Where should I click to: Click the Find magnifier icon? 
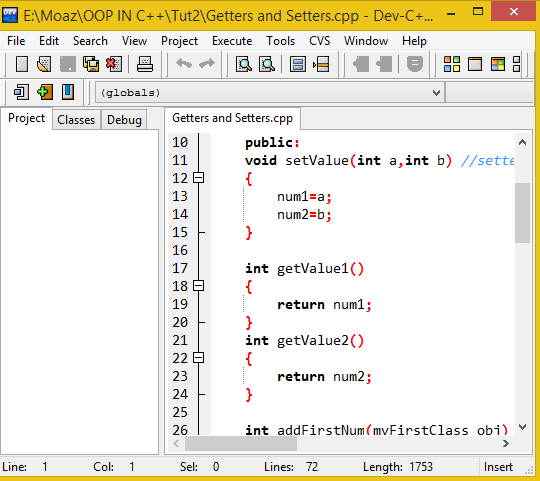244,64
